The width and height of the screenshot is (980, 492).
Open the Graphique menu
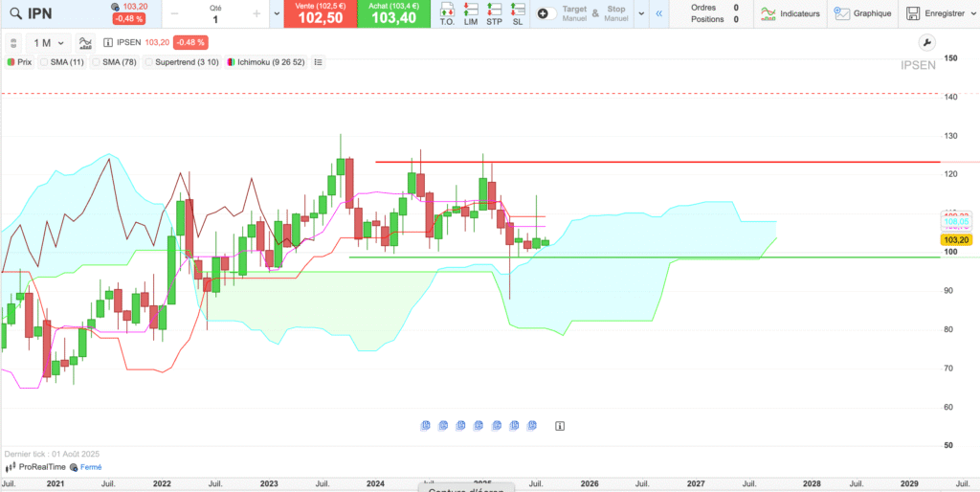[x=862, y=13]
